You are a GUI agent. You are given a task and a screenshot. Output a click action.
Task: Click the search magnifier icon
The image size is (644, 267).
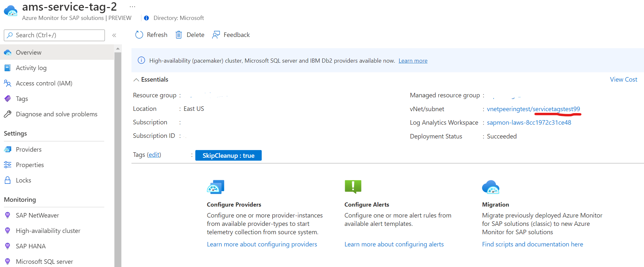point(10,35)
